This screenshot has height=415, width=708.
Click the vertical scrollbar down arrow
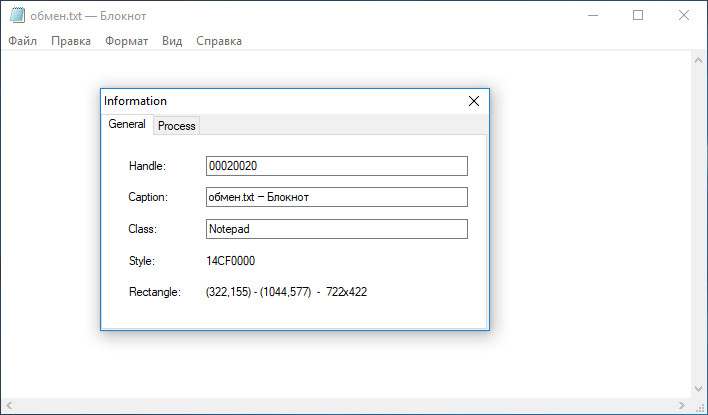pos(699,389)
